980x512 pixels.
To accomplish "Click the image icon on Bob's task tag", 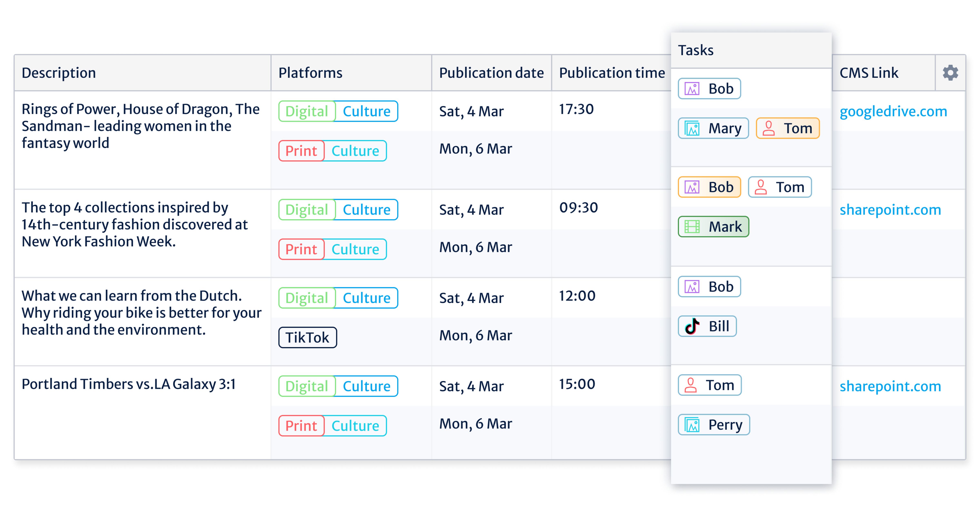I will pyautogui.click(x=692, y=88).
